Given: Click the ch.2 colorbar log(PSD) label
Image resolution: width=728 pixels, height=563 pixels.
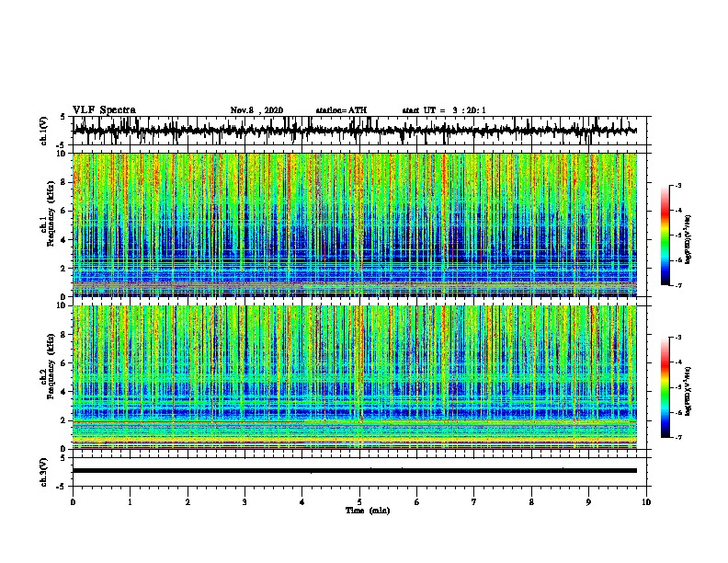Looking at the screenshot, I should click(x=688, y=392).
